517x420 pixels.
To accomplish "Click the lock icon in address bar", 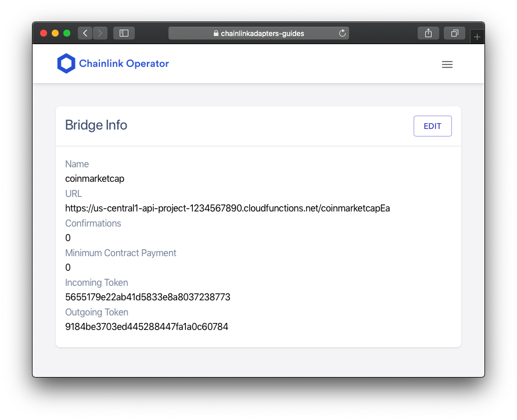I will pos(216,33).
